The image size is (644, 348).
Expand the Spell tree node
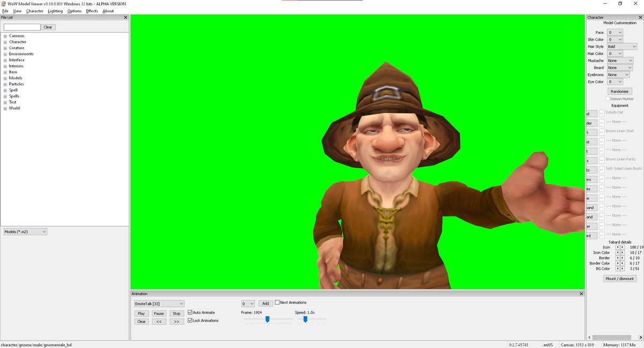pos(5,90)
